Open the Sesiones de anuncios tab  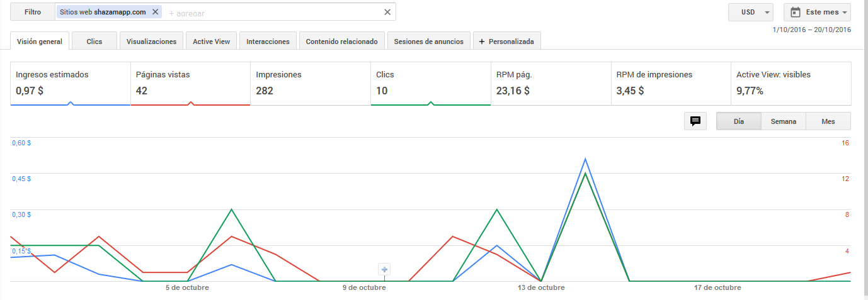pos(429,42)
